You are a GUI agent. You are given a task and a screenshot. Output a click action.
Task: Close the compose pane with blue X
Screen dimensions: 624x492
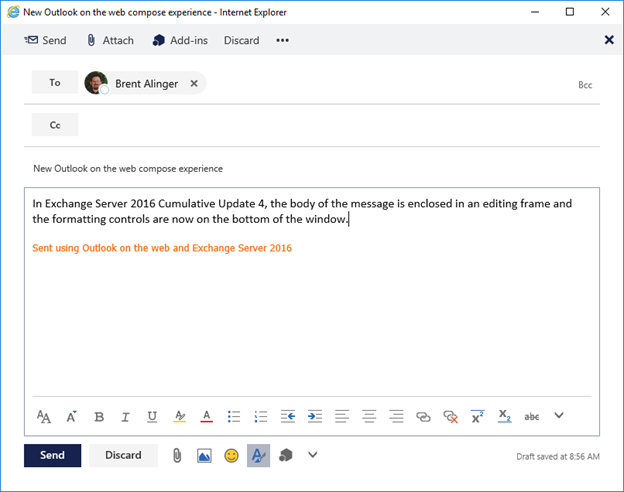click(609, 40)
